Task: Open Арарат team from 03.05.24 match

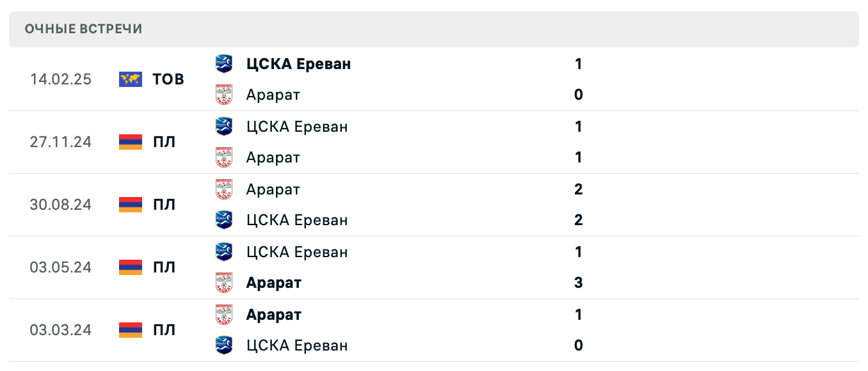Action: coord(273,283)
